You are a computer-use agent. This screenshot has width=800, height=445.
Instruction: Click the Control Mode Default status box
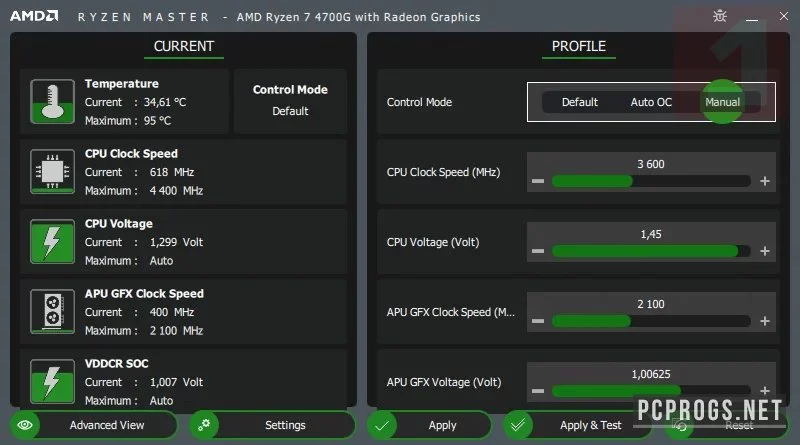290,101
